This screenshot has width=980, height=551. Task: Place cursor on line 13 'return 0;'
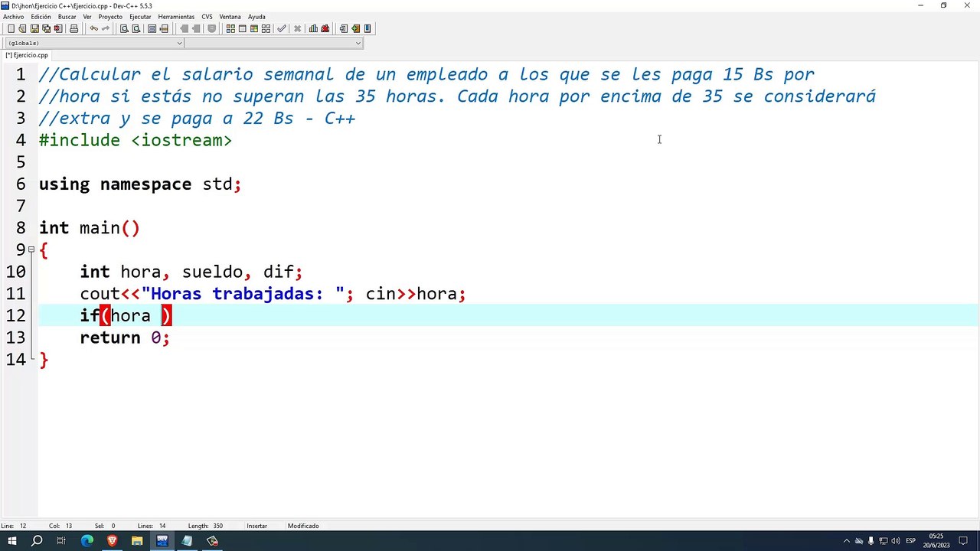coord(124,337)
